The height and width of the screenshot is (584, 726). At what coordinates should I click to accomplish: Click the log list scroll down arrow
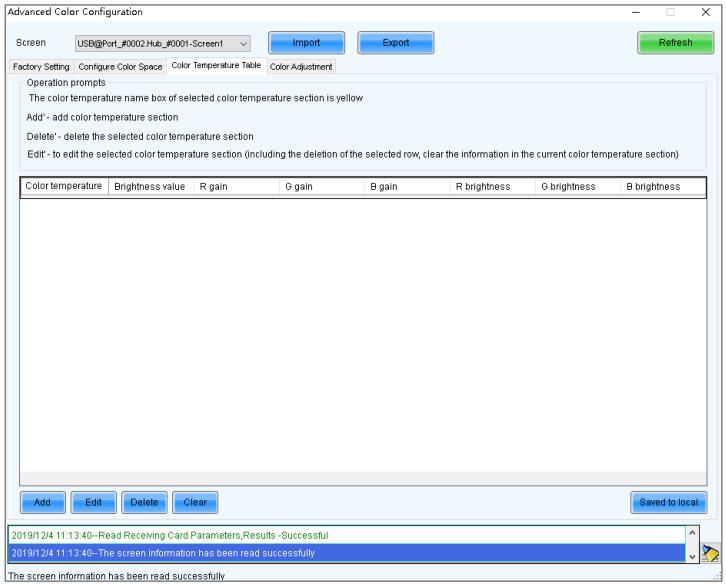pos(692,557)
